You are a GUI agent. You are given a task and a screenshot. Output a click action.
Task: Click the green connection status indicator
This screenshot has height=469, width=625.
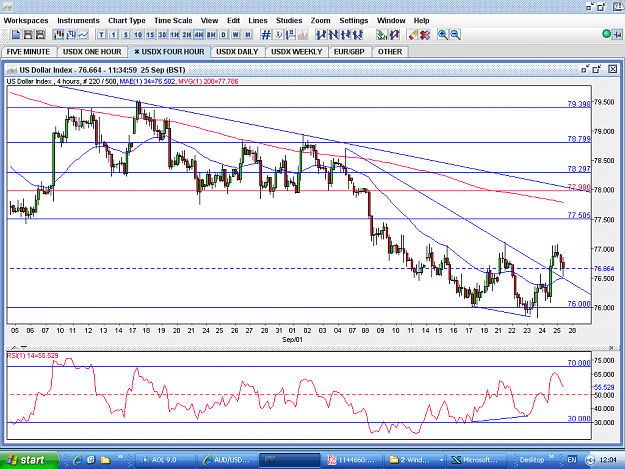pos(606,34)
